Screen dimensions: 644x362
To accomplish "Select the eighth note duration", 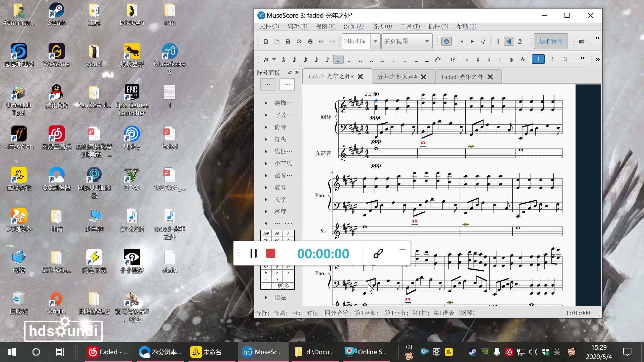I will [328, 60].
